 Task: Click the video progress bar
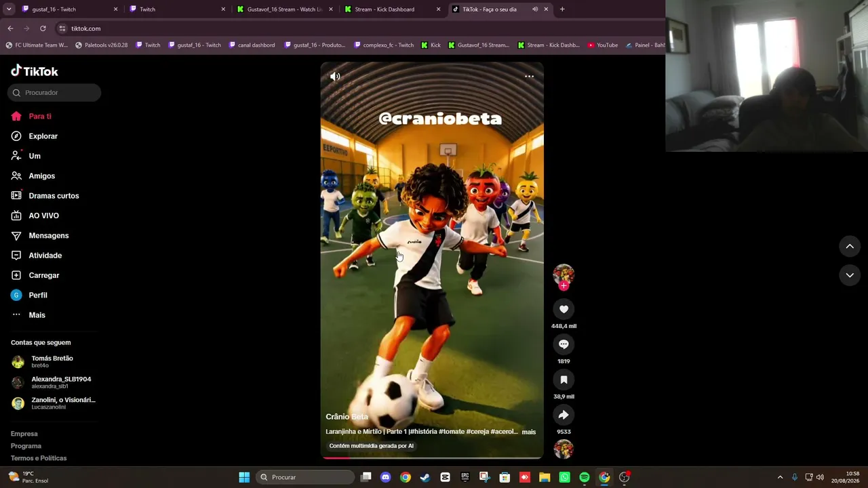click(x=432, y=457)
